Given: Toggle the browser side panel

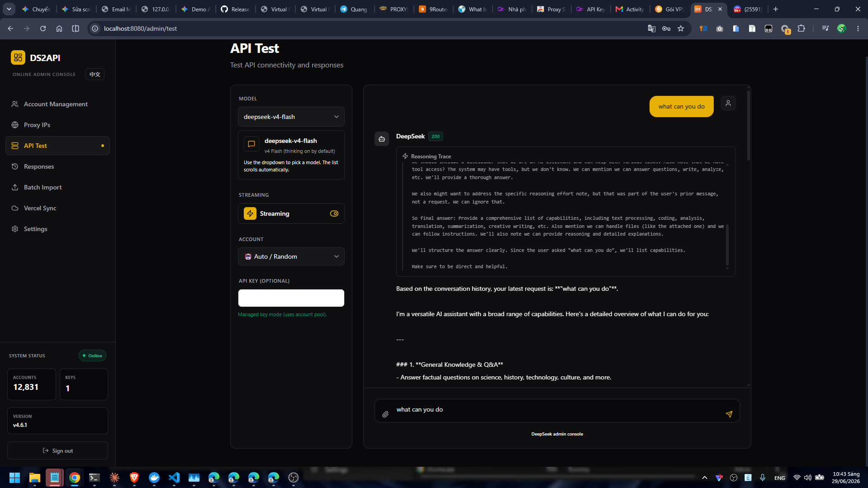Looking at the screenshot, I should point(76,28).
